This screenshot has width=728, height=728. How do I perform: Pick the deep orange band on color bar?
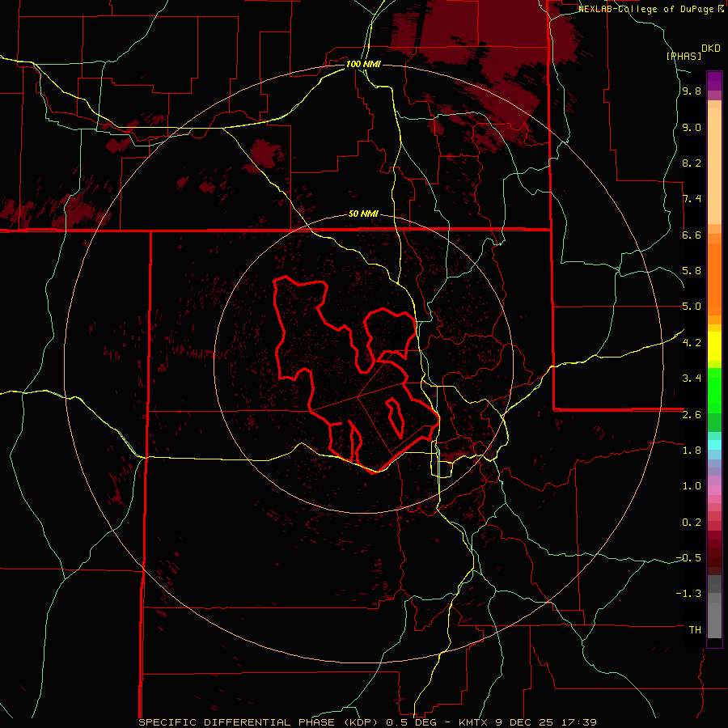click(x=714, y=280)
